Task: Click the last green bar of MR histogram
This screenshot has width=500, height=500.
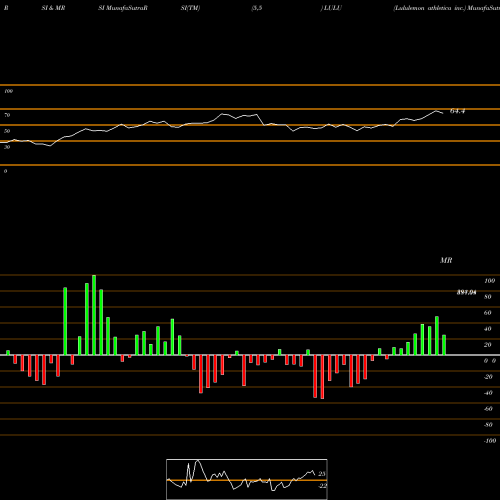Action: point(444,345)
